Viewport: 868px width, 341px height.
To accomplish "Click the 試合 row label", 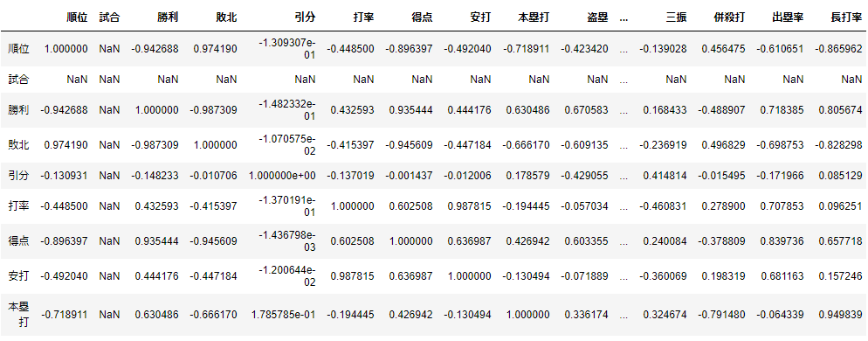I will tap(19, 80).
